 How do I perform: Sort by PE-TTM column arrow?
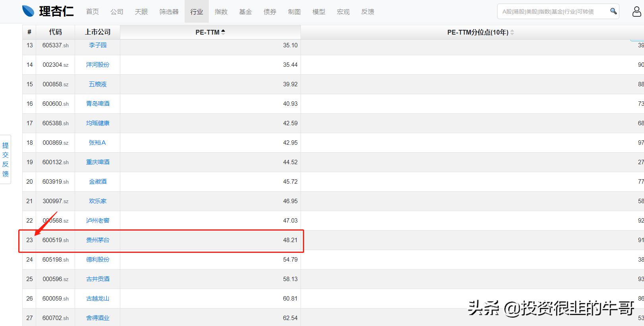(223, 32)
